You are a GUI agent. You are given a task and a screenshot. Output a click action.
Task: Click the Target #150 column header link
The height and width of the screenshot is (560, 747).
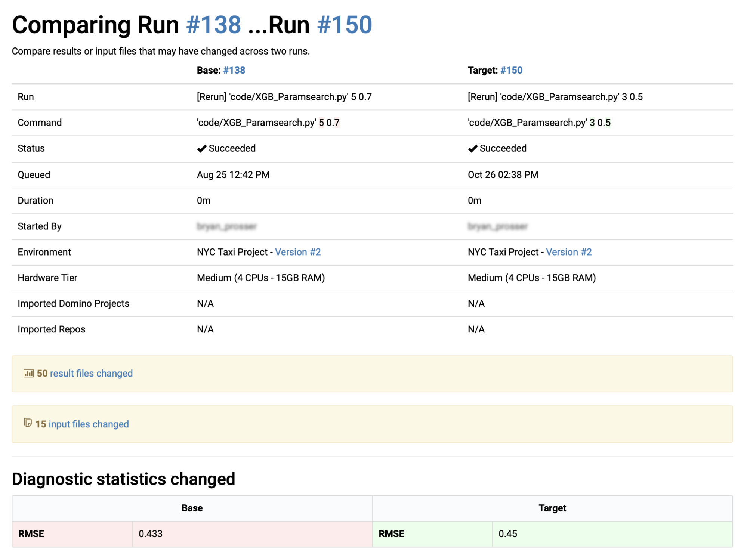click(x=511, y=70)
